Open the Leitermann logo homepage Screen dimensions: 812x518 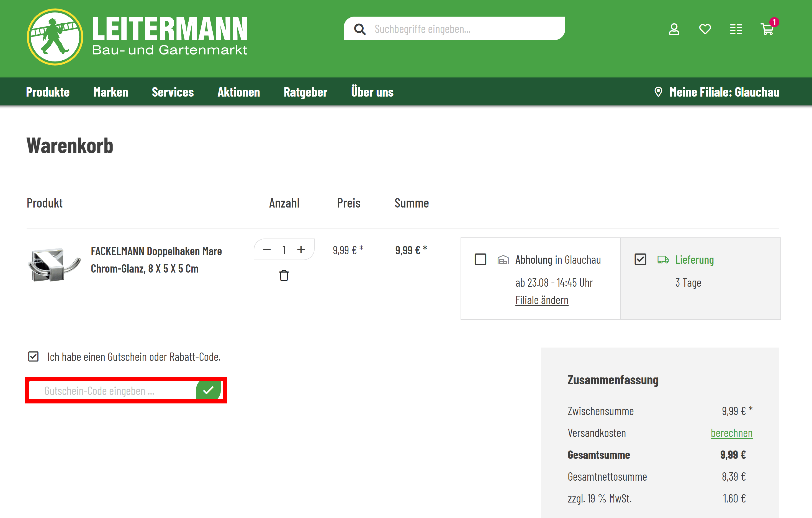tap(137, 37)
